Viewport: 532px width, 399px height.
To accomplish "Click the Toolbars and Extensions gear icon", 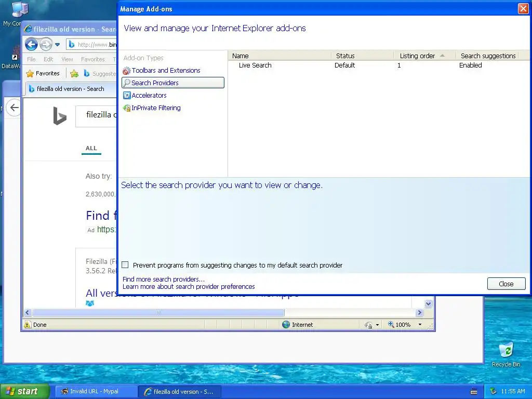I will click(x=127, y=71).
